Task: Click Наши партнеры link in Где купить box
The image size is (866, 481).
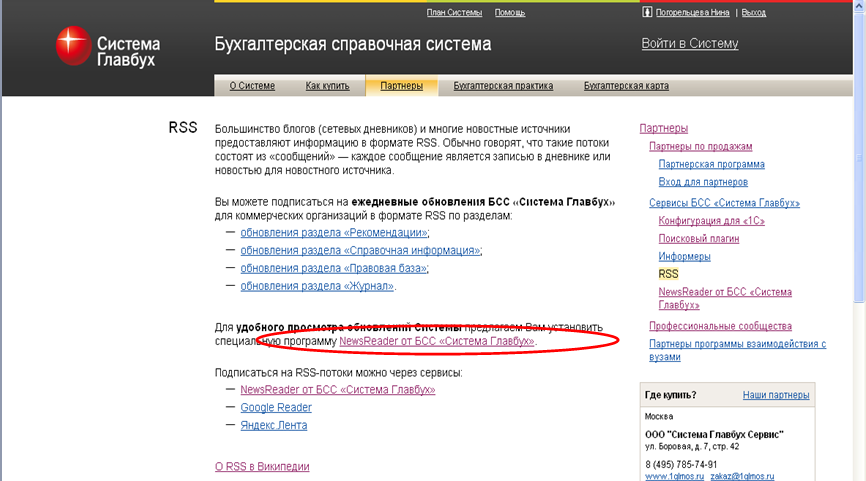Action: pos(775,395)
